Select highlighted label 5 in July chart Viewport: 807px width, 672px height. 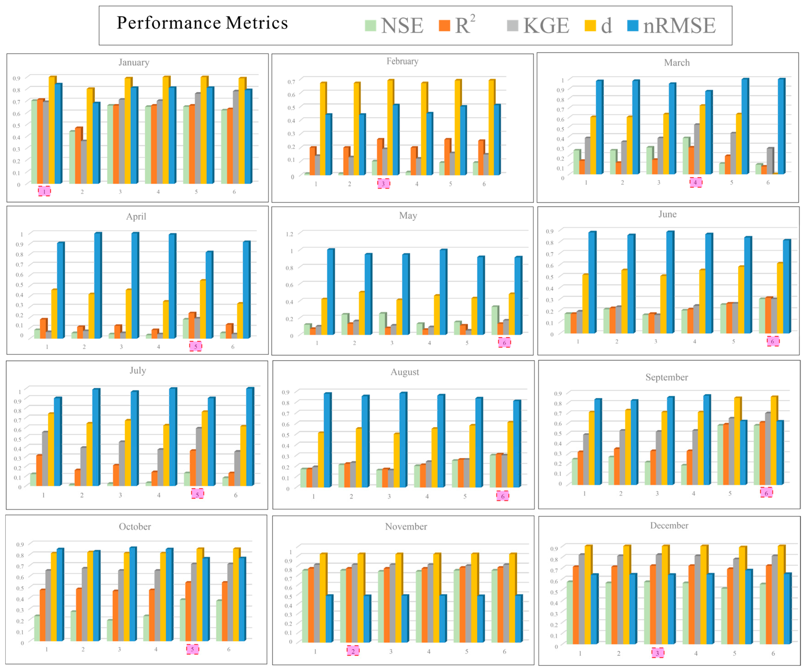pos(197,494)
